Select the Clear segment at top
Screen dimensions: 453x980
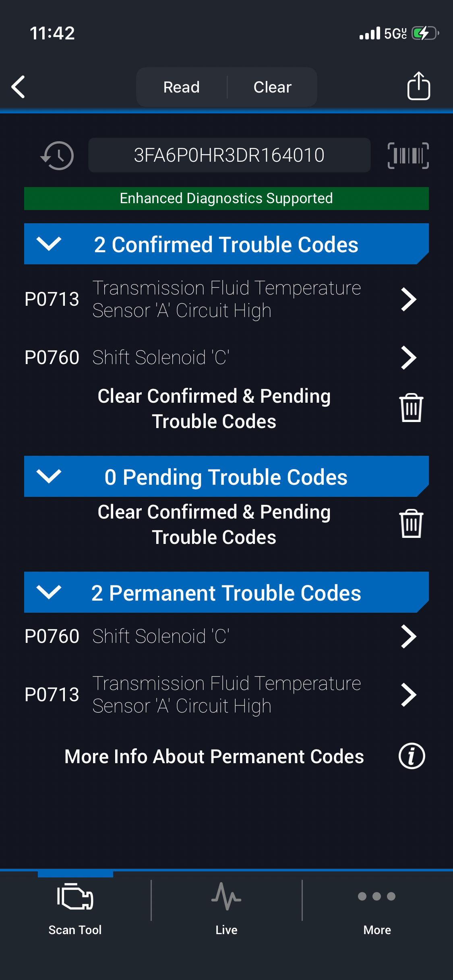pyautogui.click(x=273, y=87)
